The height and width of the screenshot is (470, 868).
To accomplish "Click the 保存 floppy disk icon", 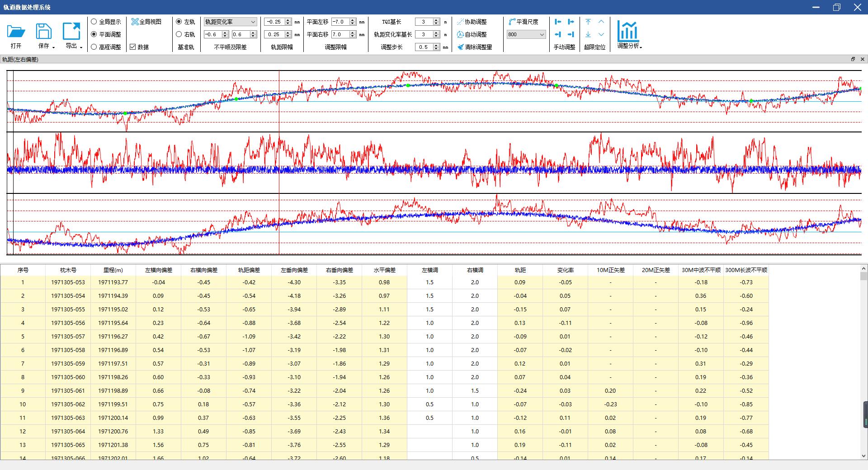I will click(x=43, y=31).
